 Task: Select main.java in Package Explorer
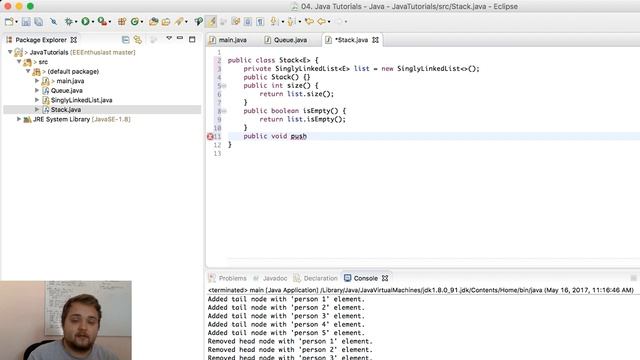[70, 81]
